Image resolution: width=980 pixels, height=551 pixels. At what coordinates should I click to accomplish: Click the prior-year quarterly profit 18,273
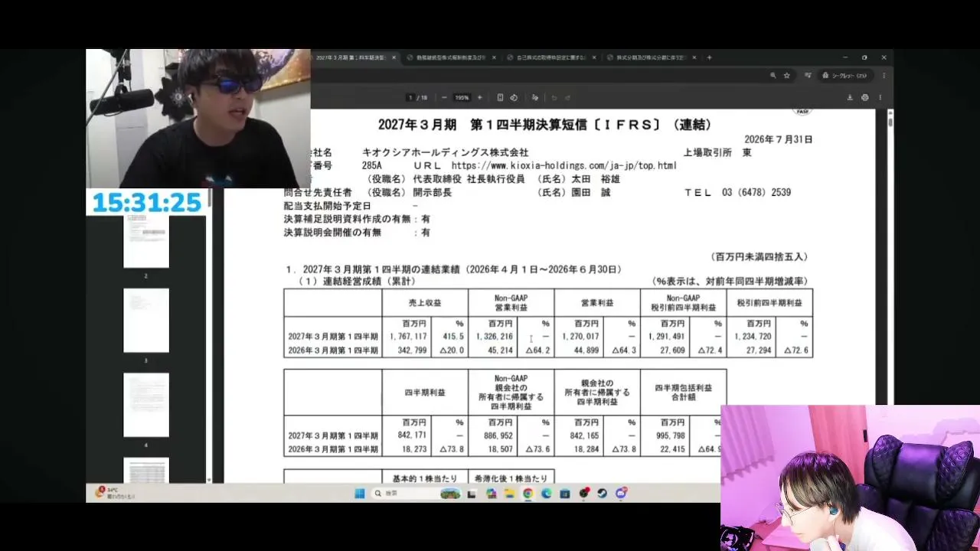[x=413, y=449]
